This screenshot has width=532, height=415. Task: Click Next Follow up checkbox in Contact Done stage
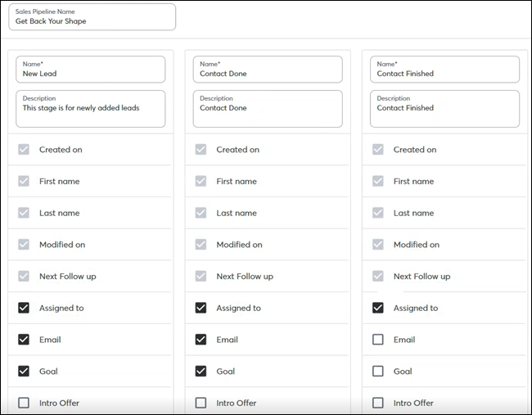click(201, 276)
